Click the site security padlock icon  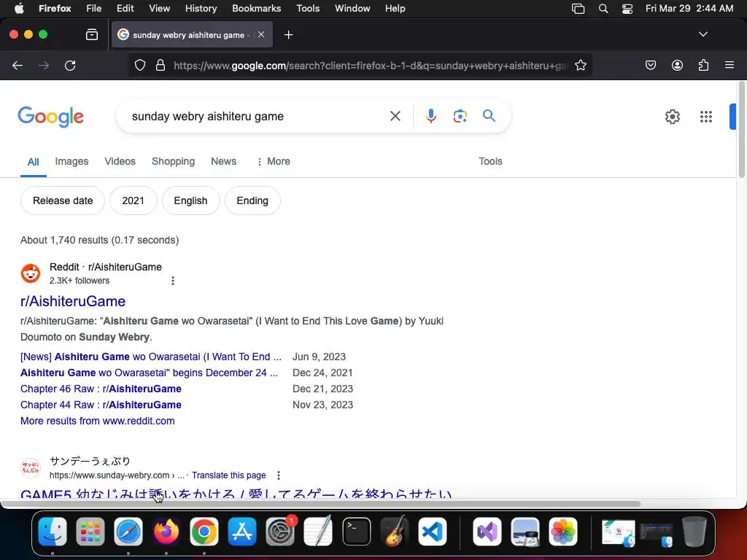click(x=160, y=65)
